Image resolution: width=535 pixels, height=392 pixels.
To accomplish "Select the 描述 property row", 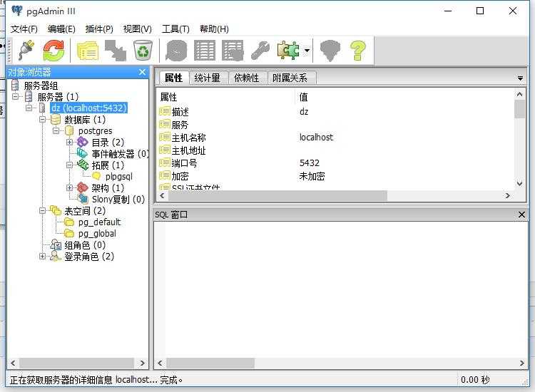I will click(x=336, y=112).
